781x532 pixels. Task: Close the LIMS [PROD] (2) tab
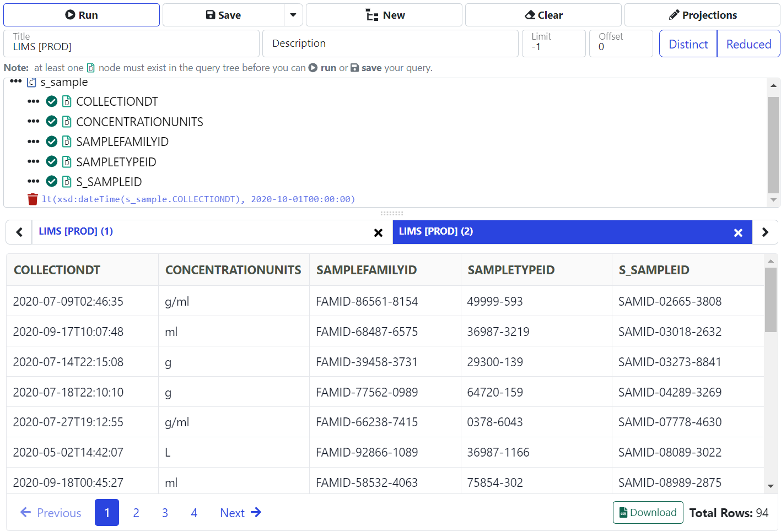[738, 233]
